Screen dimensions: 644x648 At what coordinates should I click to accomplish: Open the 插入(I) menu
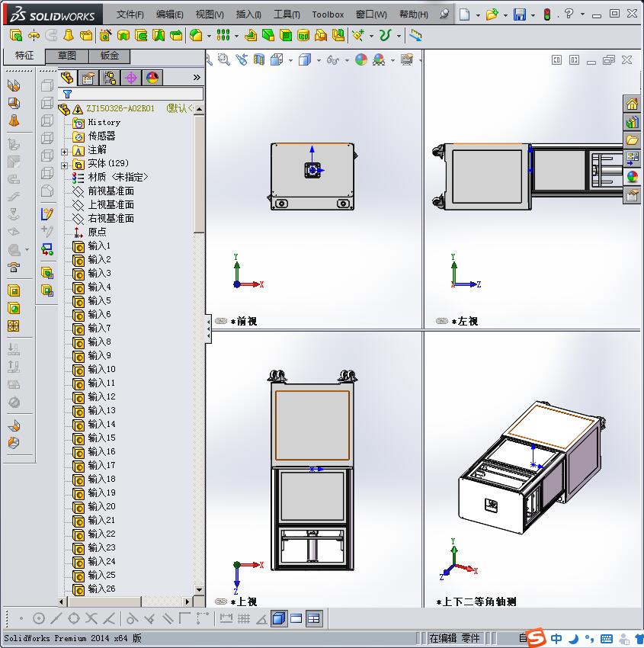click(x=248, y=14)
